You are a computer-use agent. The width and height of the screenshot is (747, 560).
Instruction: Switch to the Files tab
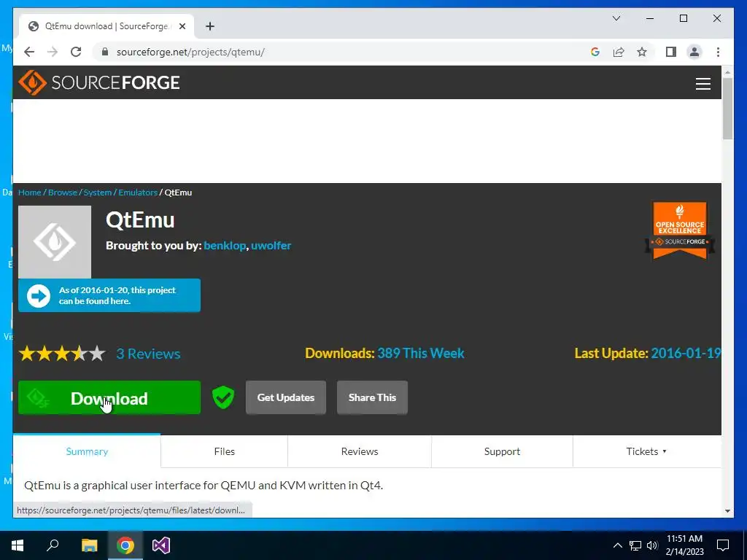[x=225, y=451]
